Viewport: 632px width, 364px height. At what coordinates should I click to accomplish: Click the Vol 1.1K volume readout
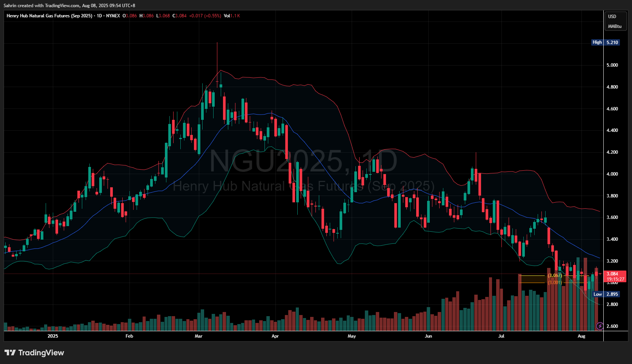[232, 16]
